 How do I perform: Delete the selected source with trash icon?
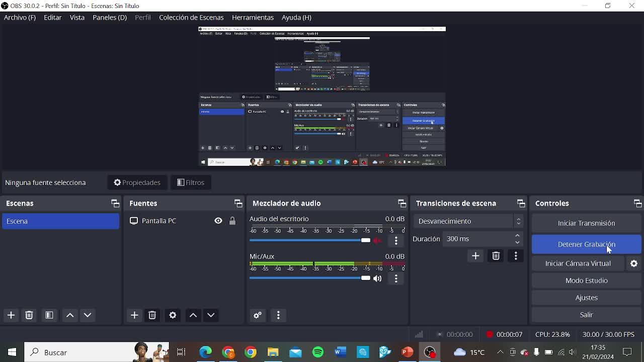point(152,315)
